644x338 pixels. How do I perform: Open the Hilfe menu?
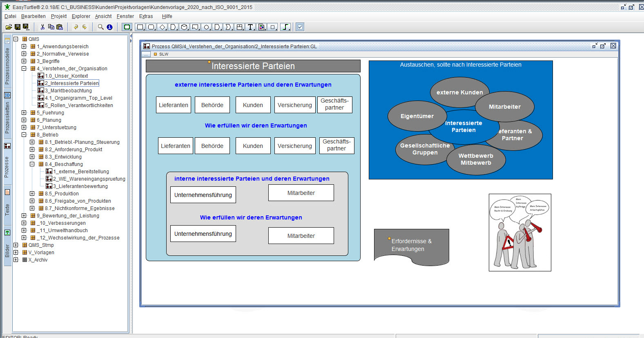point(167,16)
